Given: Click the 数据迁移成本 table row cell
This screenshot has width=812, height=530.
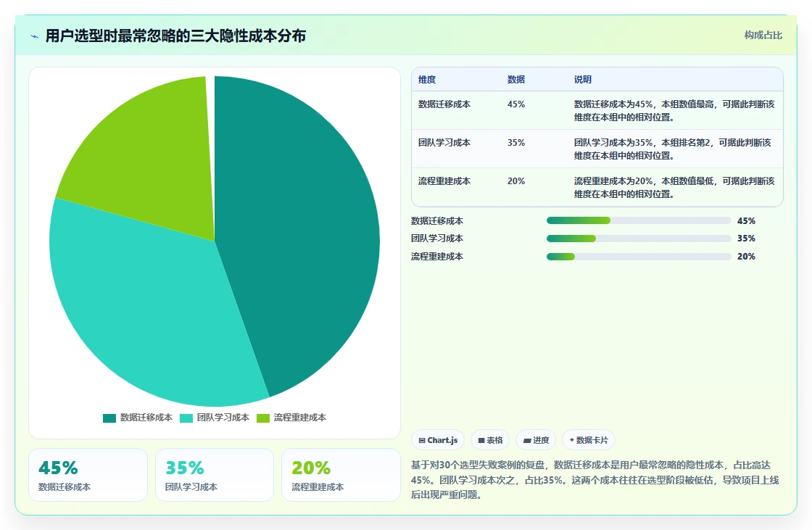Looking at the screenshot, I should point(444,104).
